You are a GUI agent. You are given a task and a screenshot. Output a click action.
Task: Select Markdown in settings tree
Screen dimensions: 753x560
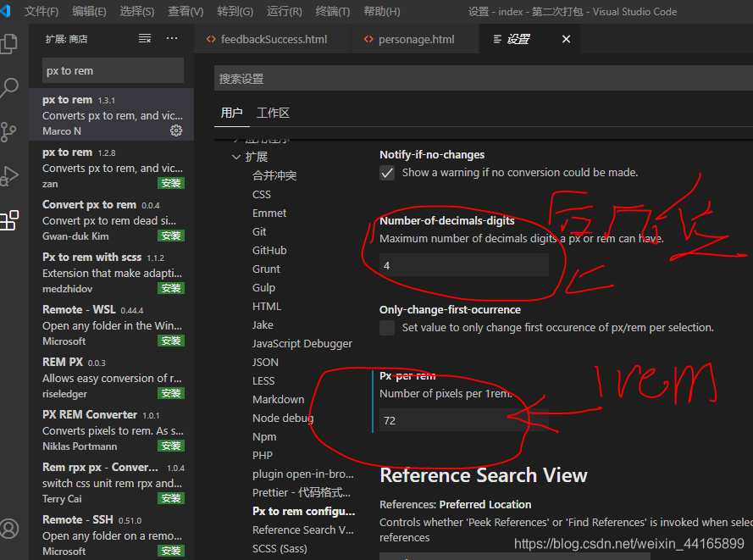278,400
